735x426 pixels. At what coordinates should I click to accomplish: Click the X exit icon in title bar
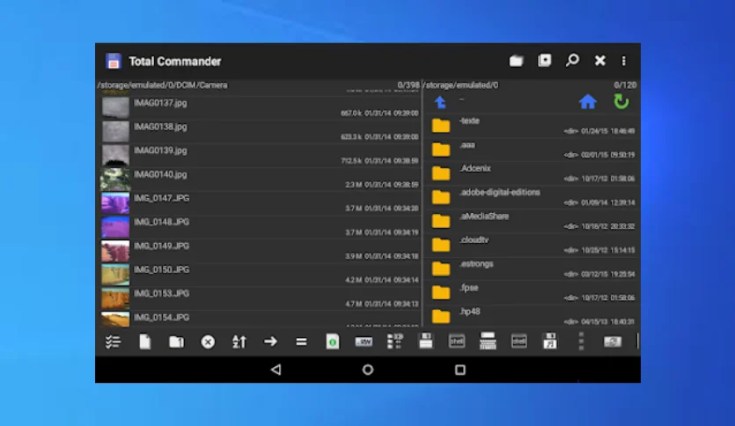600,60
